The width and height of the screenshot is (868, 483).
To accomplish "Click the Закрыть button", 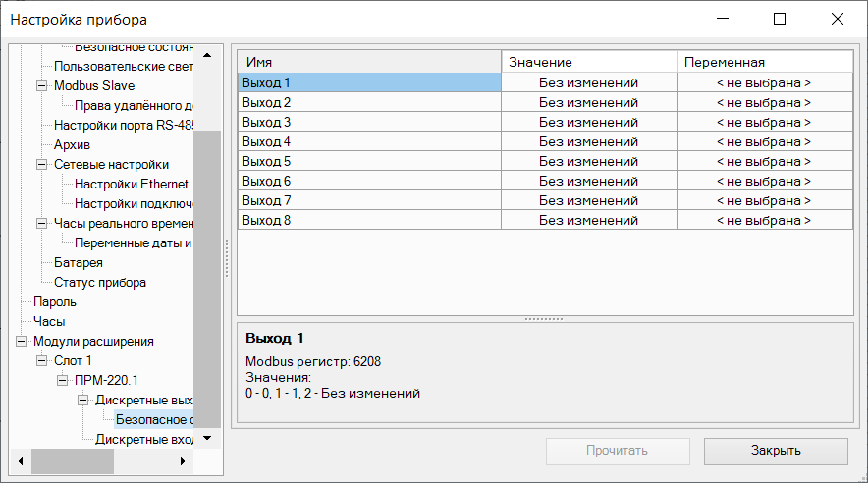I will click(776, 451).
